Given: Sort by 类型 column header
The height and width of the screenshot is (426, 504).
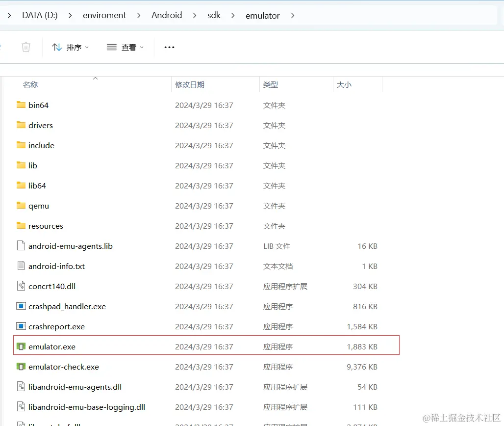Looking at the screenshot, I should click(270, 84).
